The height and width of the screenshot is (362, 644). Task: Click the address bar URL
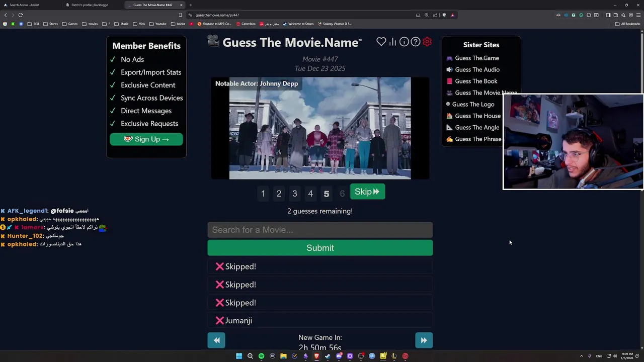click(x=217, y=15)
